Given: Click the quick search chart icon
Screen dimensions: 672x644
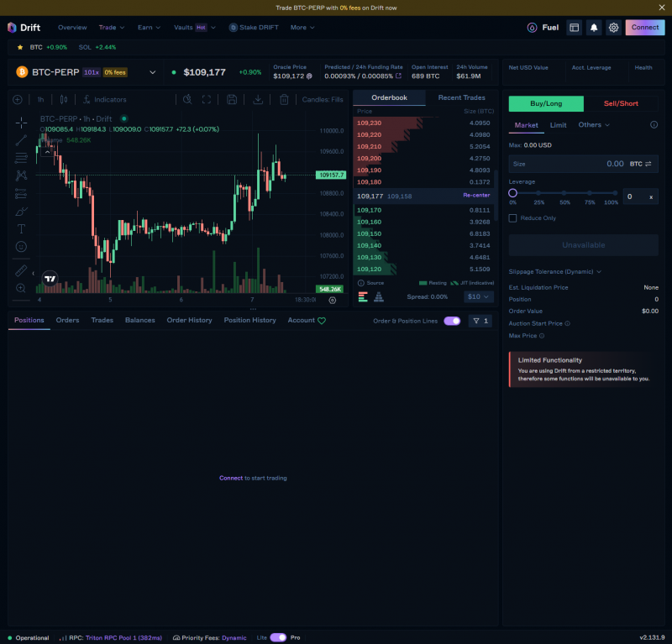Looking at the screenshot, I should pos(187,99).
